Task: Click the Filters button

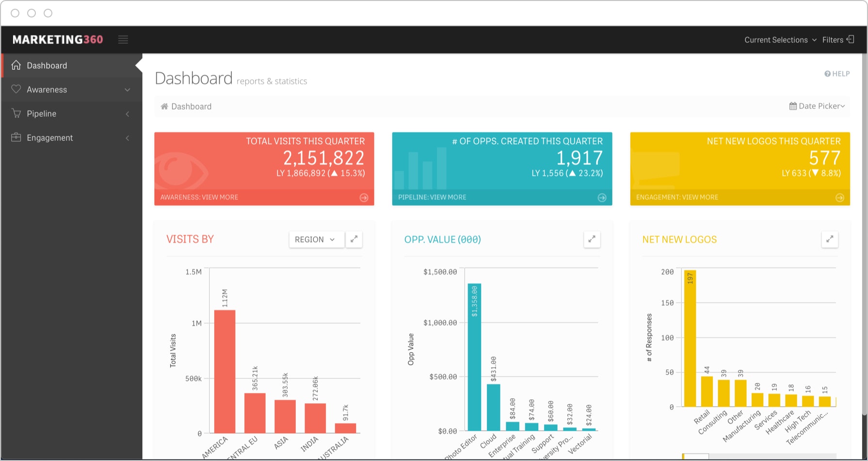Action: tap(838, 40)
